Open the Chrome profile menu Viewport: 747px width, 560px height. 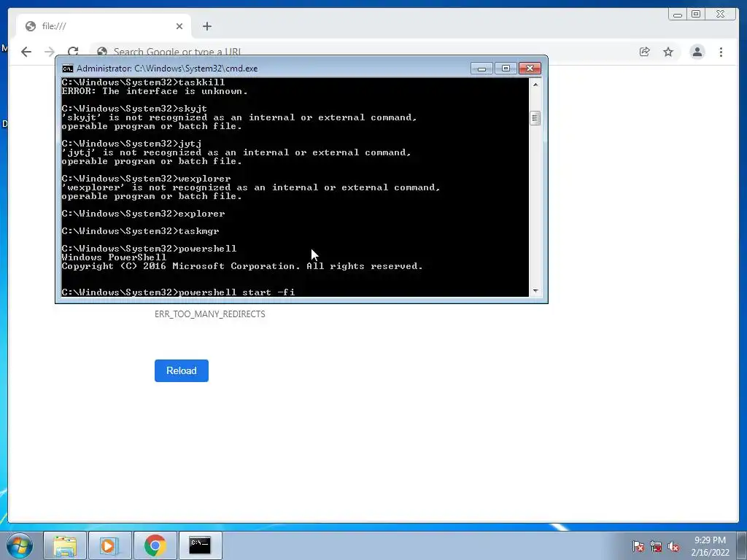[x=697, y=52]
